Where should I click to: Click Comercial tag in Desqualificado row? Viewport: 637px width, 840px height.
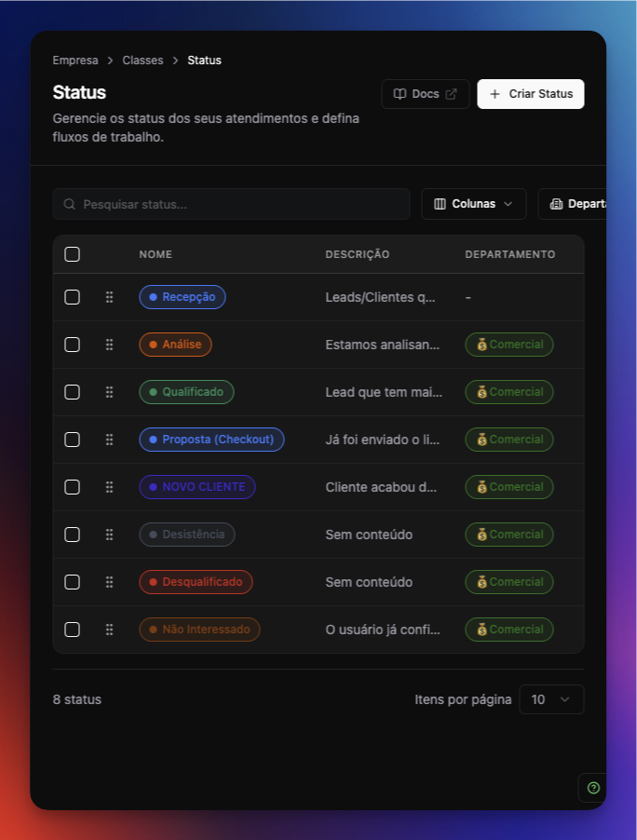(x=509, y=582)
